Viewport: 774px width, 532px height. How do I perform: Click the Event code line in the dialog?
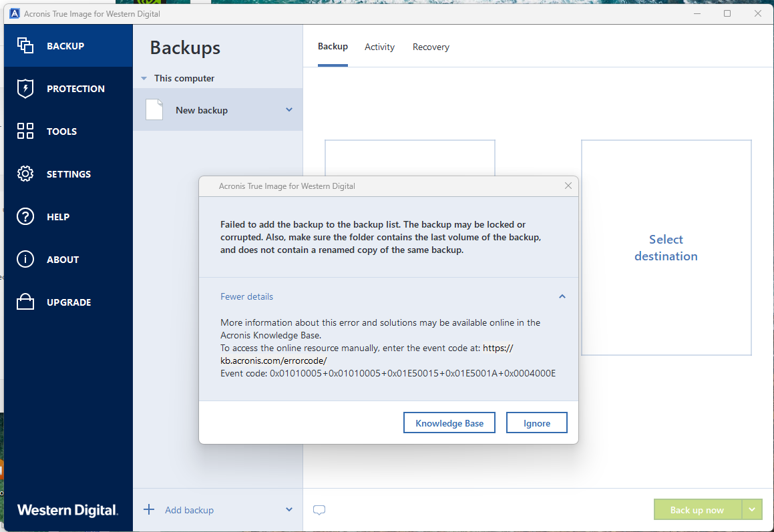(x=388, y=373)
